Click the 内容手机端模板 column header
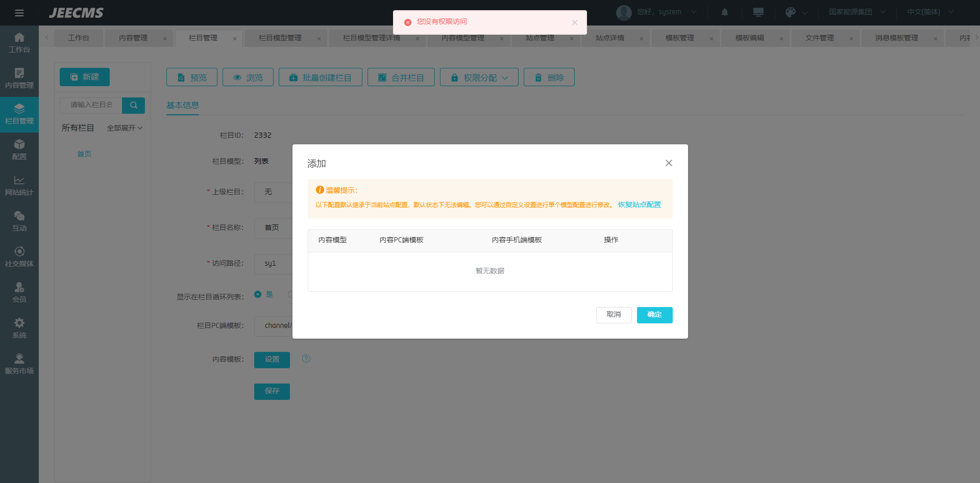980x483 pixels. pyautogui.click(x=517, y=240)
